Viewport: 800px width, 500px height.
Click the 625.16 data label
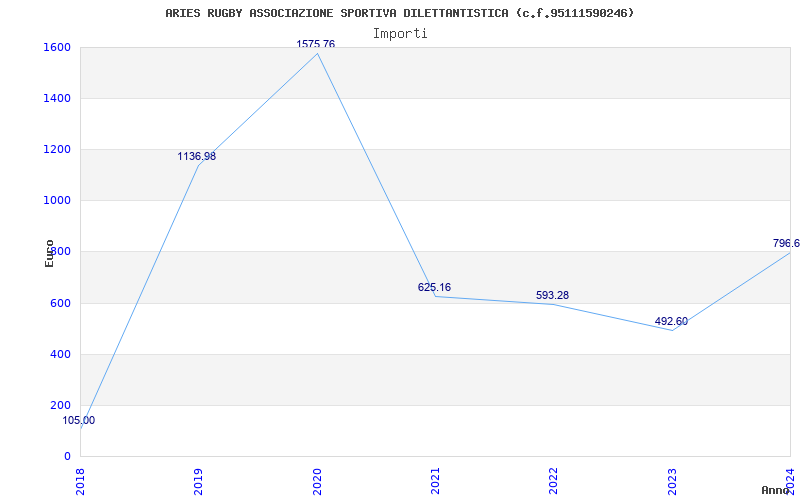click(434, 287)
